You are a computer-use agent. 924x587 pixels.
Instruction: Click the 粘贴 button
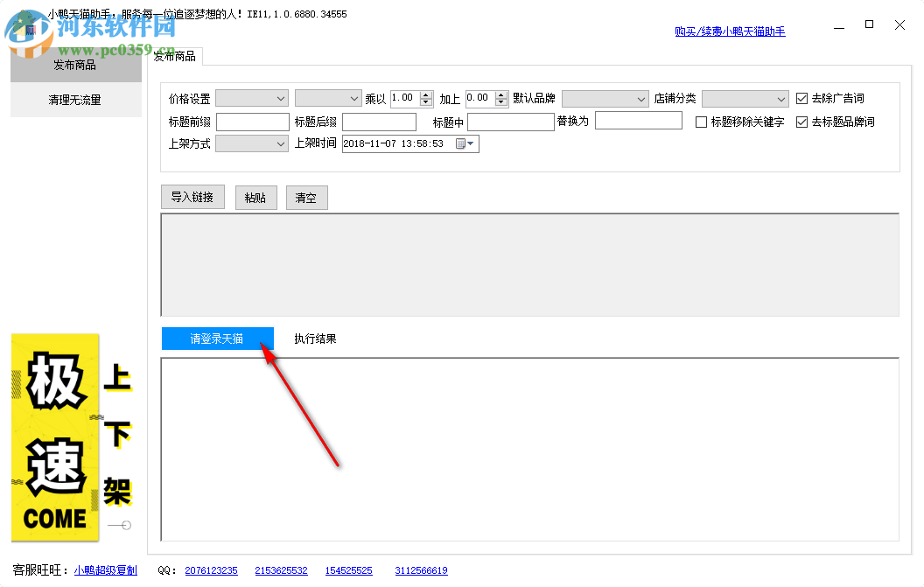pyautogui.click(x=255, y=198)
